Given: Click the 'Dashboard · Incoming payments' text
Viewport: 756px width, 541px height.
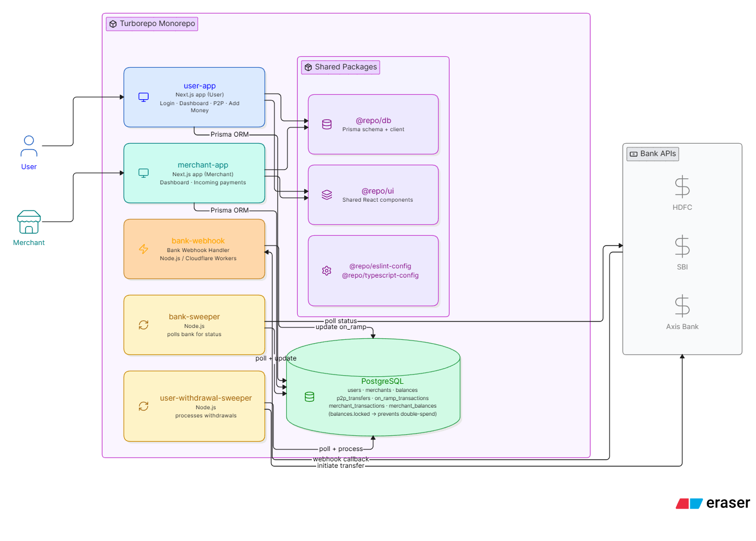Looking at the screenshot, I should 203,183.
